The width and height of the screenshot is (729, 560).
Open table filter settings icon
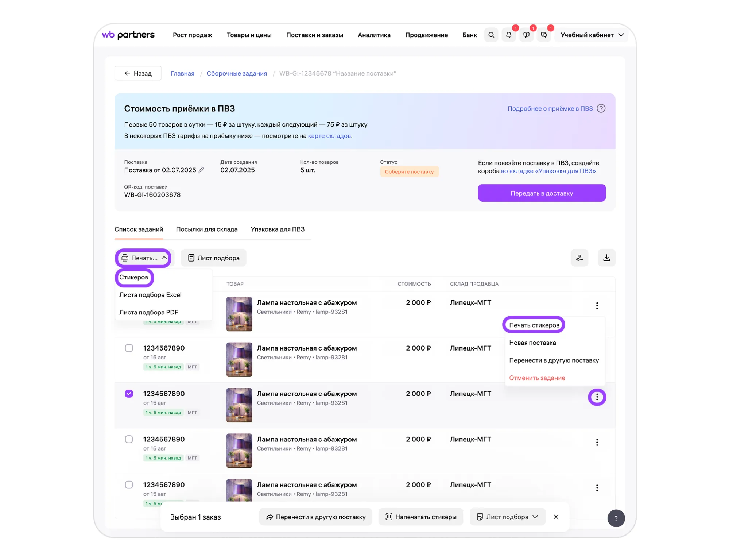click(x=579, y=258)
